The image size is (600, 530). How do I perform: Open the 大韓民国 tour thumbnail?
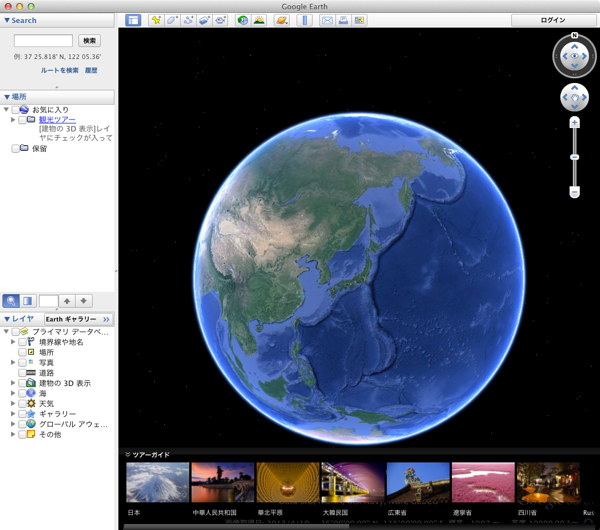coord(353,482)
